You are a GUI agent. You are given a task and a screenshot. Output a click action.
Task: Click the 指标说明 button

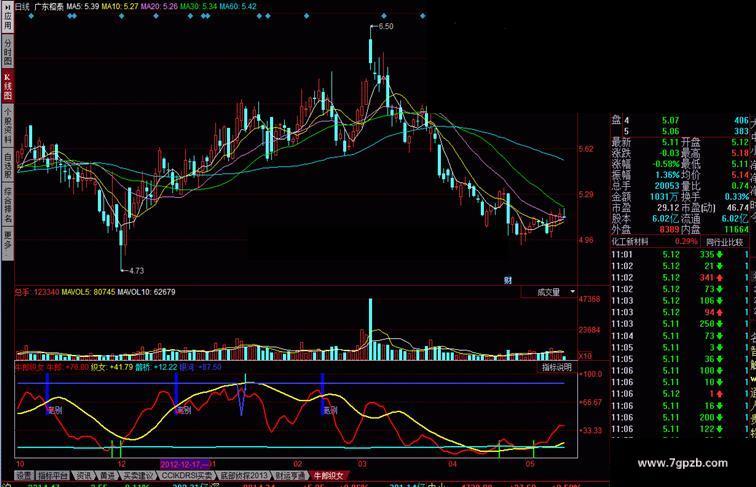pyautogui.click(x=556, y=367)
